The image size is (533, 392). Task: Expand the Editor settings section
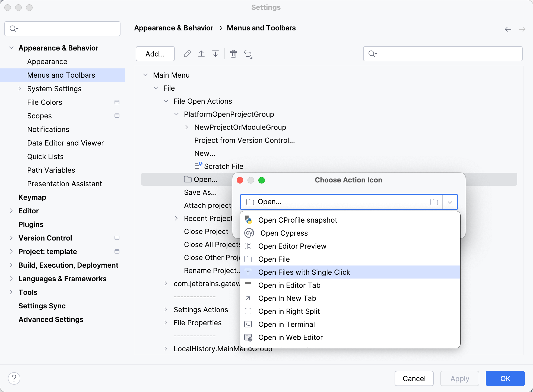point(11,211)
